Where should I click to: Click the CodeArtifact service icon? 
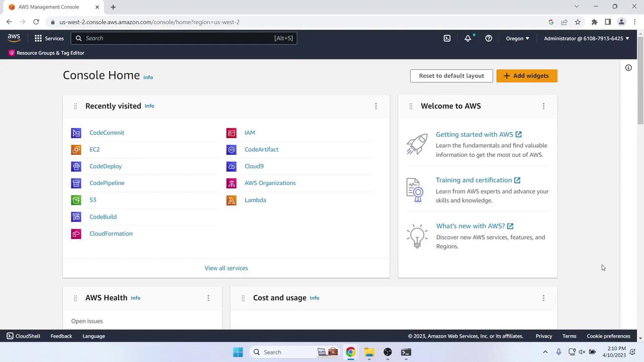coord(231,149)
